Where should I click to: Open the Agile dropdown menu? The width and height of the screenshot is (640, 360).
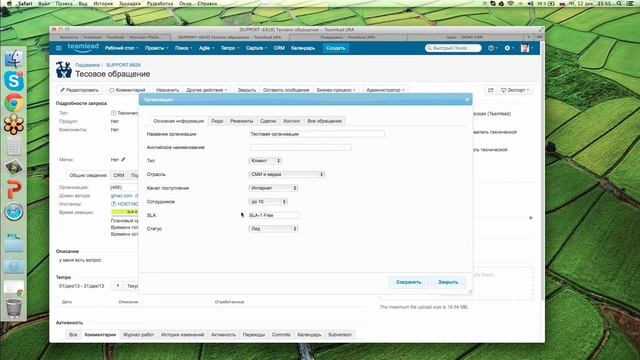pyautogui.click(x=207, y=48)
